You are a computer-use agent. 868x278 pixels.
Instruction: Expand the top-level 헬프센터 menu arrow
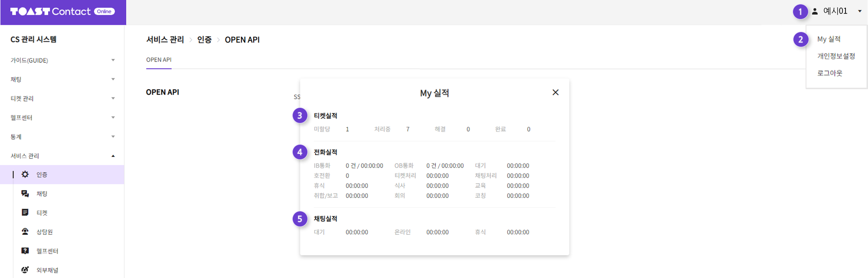(113, 117)
